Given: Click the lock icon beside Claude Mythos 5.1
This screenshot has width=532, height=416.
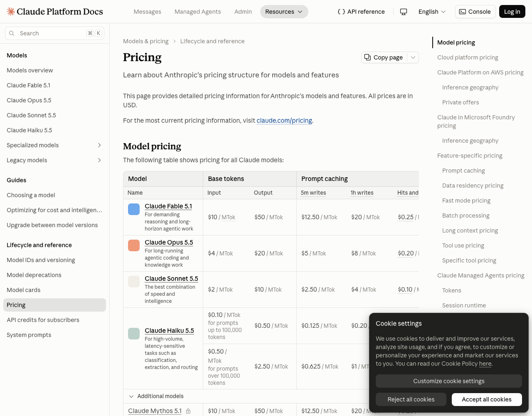Looking at the screenshot, I should point(188,411).
